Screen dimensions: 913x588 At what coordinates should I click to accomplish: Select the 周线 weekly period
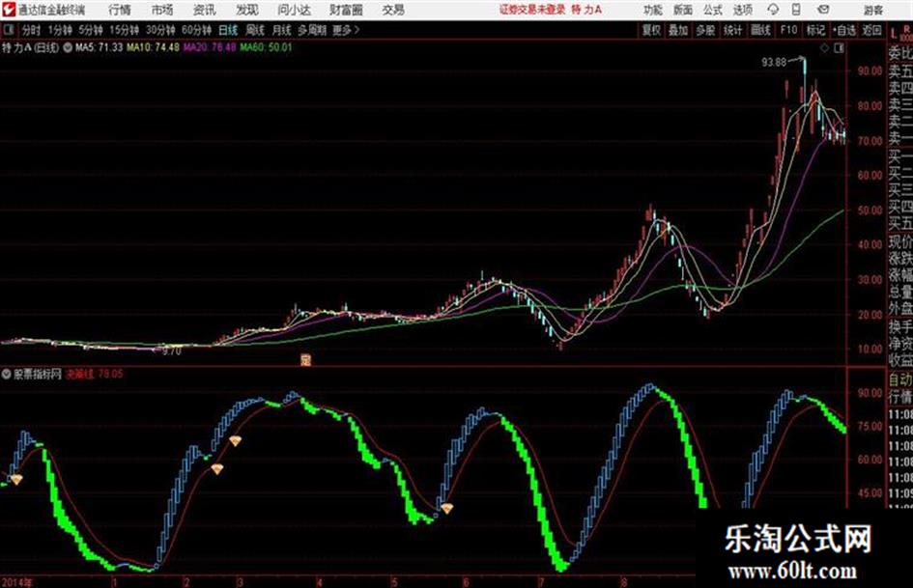pos(255,30)
